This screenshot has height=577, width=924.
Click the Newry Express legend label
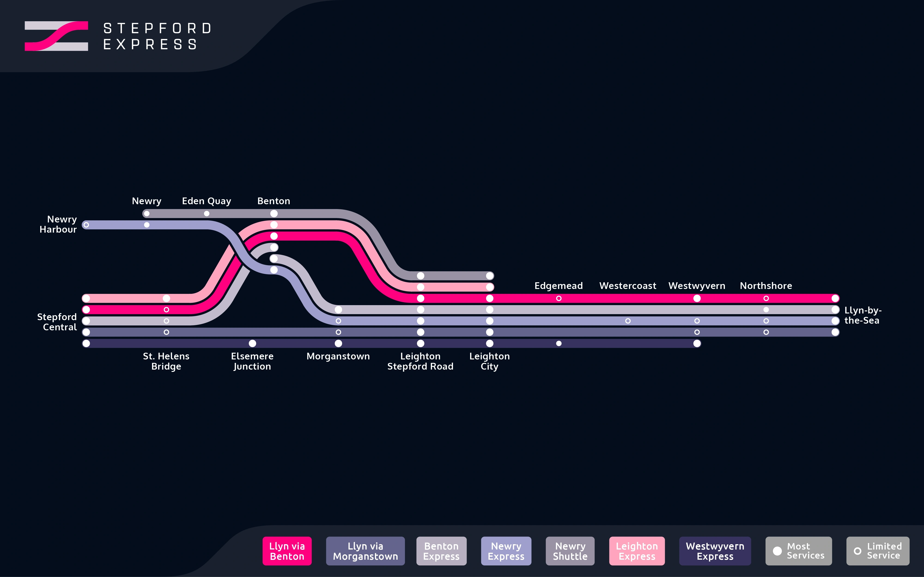click(x=506, y=551)
